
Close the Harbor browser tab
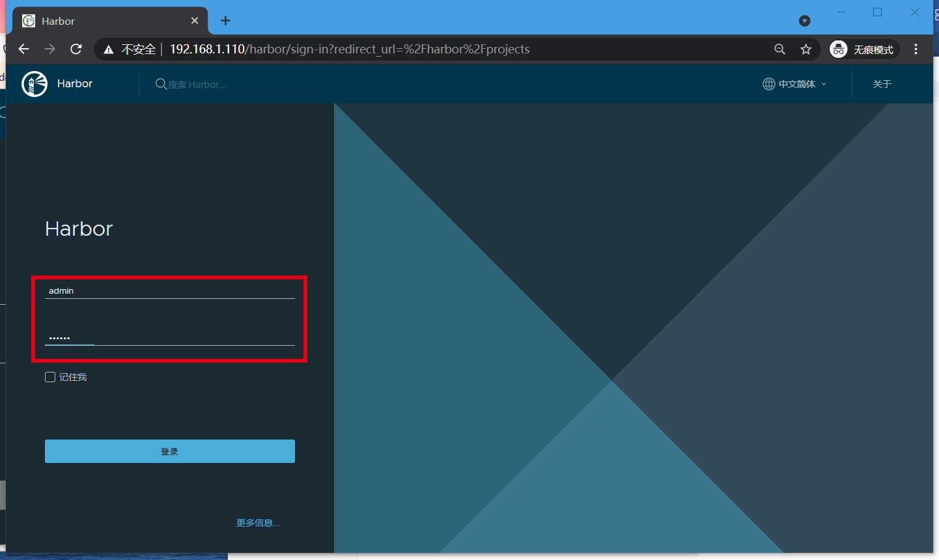pyautogui.click(x=195, y=21)
